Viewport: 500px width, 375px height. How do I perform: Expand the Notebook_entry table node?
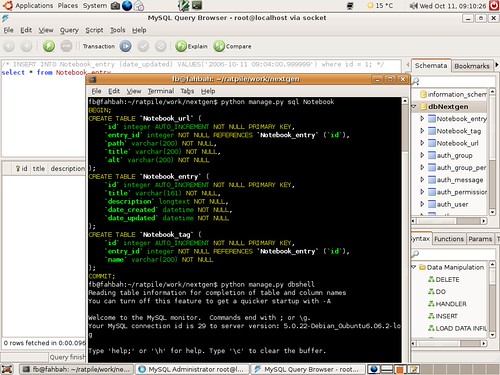[422, 118]
